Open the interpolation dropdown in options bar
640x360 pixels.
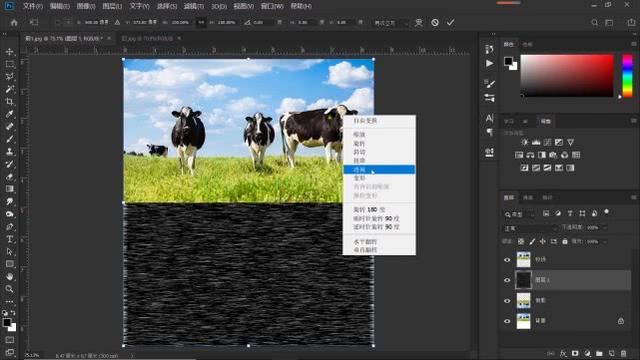391,23
